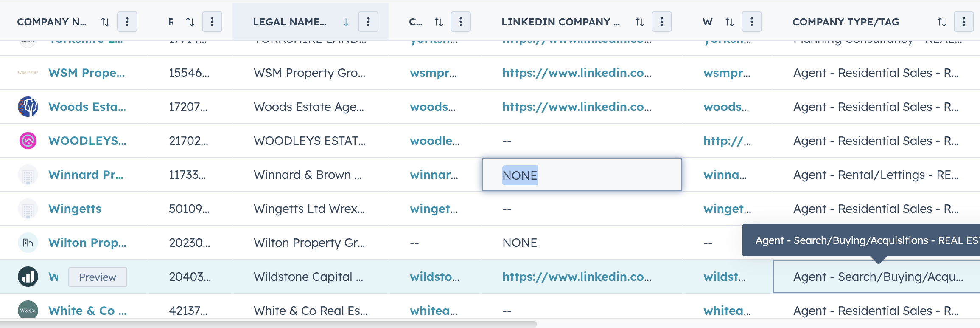Open Legal Name column options menu
Screen dimensions: 980x328
(x=368, y=22)
